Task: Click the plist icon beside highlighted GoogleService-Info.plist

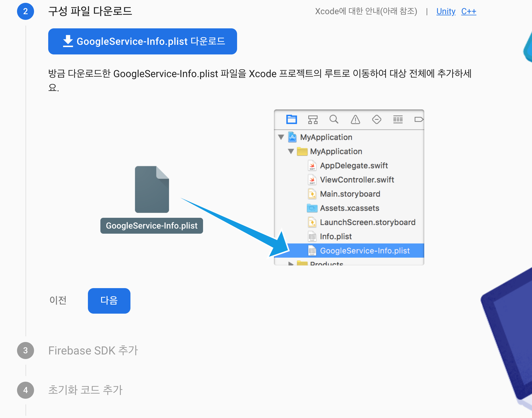Action: tap(312, 251)
